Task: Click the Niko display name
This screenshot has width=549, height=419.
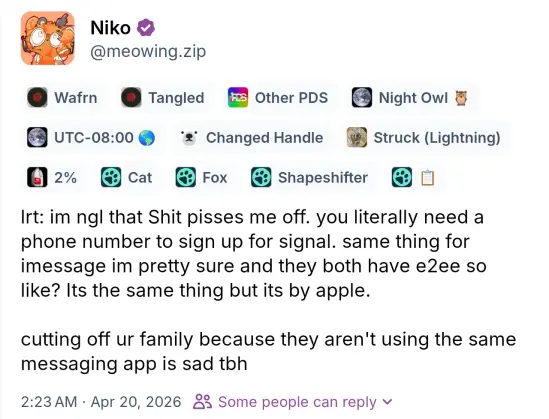Action: [111, 28]
